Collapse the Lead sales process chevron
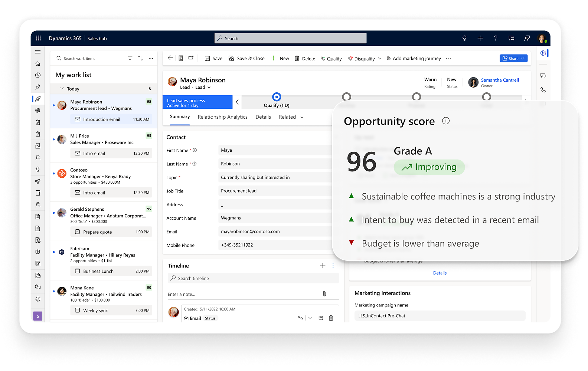This screenshot has width=588, height=371. (x=237, y=102)
